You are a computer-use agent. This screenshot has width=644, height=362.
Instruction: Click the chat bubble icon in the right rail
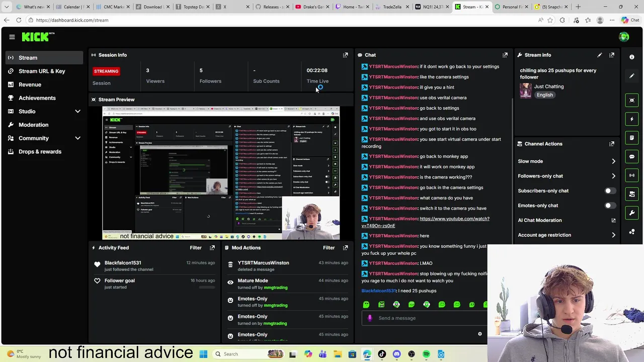tap(632, 156)
